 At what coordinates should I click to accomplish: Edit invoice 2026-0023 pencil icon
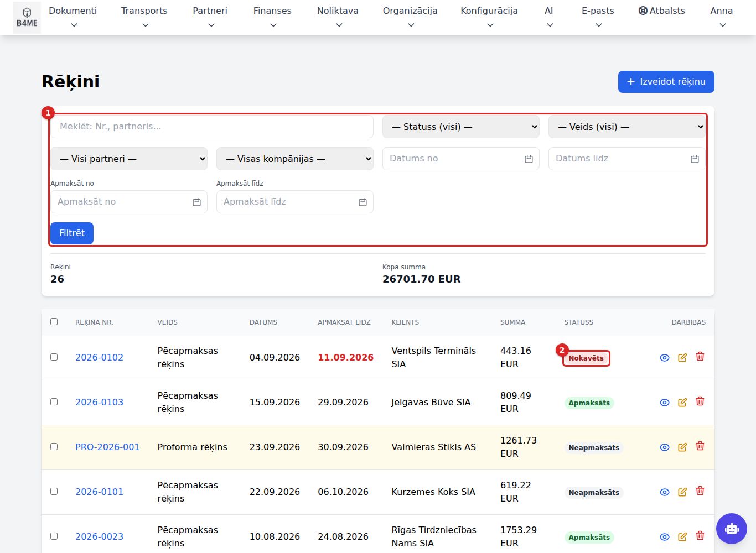682,537
